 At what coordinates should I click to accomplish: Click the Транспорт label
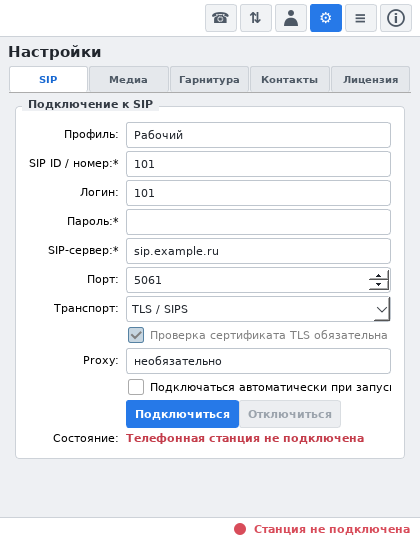(x=86, y=308)
